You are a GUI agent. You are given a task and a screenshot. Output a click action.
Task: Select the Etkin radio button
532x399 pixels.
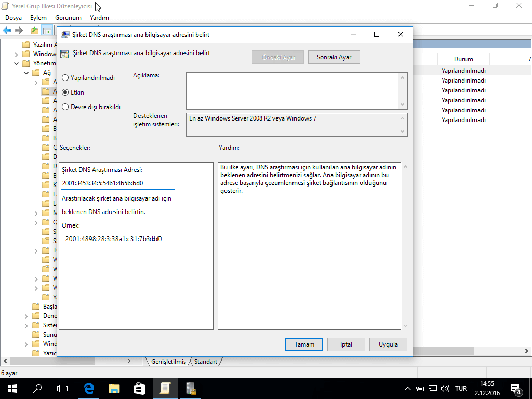click(65, 92)
